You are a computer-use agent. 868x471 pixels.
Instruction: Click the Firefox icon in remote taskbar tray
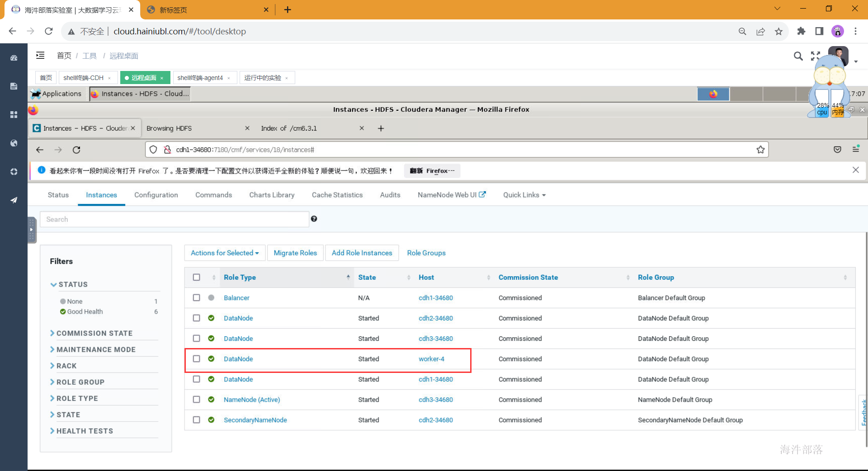click(713, 94)
